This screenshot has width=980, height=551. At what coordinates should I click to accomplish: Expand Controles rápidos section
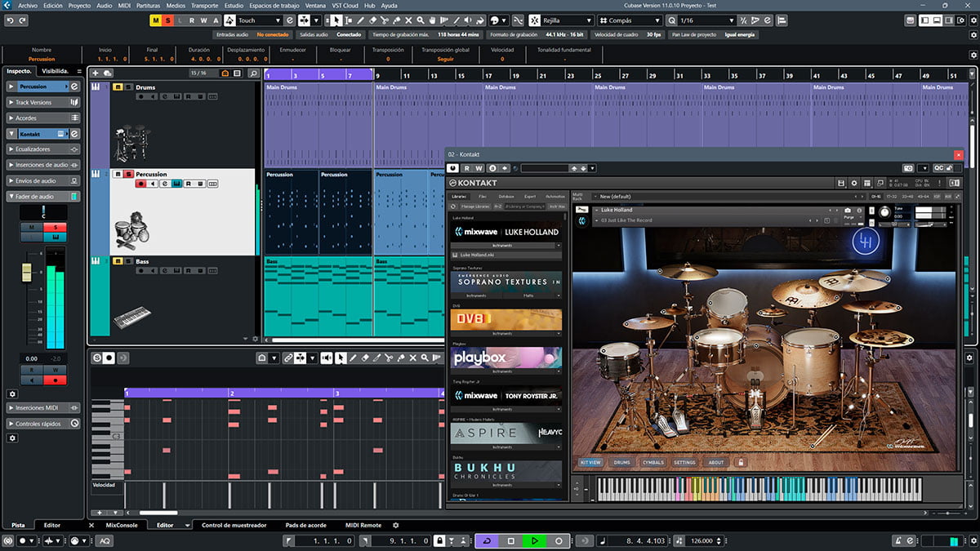click(43, 424)
